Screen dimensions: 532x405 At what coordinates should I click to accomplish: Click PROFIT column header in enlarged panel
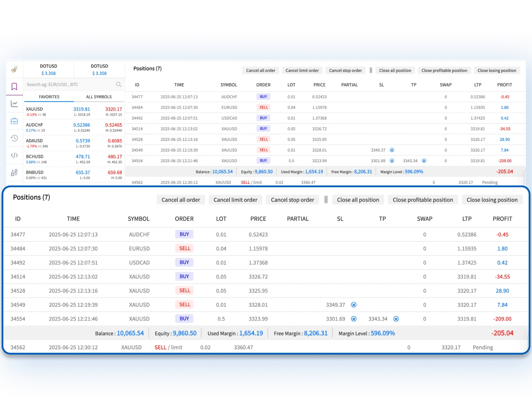point(502,219)
